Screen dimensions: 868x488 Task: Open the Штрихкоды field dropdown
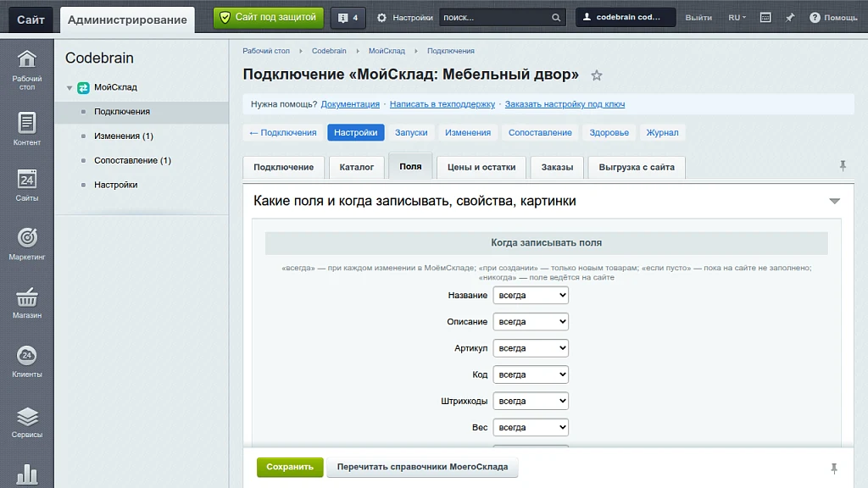[x=531, y=401]
